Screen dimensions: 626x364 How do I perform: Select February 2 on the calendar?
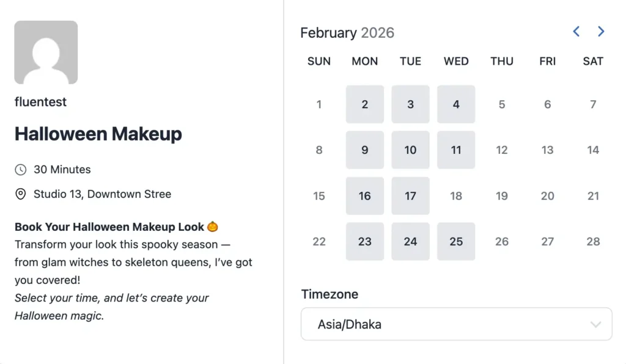pos(364,104)
